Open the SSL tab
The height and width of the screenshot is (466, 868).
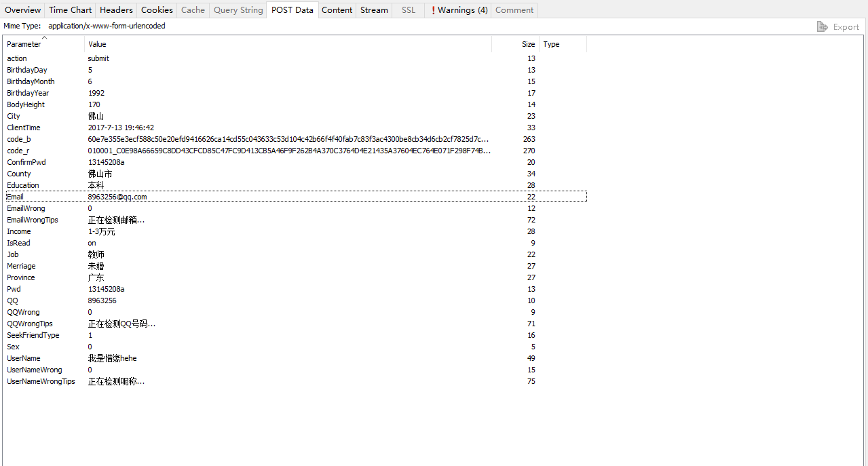click(x=408, y=10)
